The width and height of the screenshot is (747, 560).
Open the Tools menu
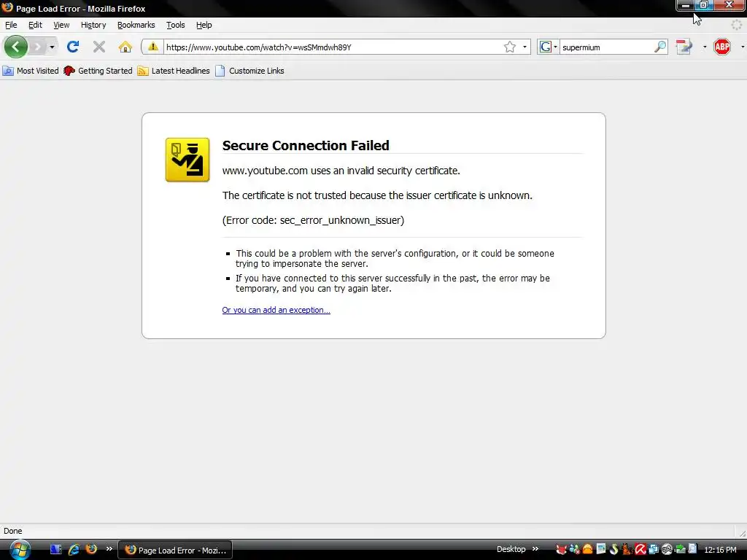click(175, 25)
